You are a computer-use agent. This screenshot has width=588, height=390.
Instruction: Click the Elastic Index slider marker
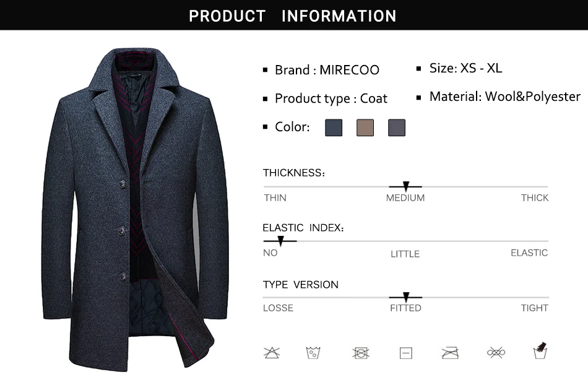(280, 241)
